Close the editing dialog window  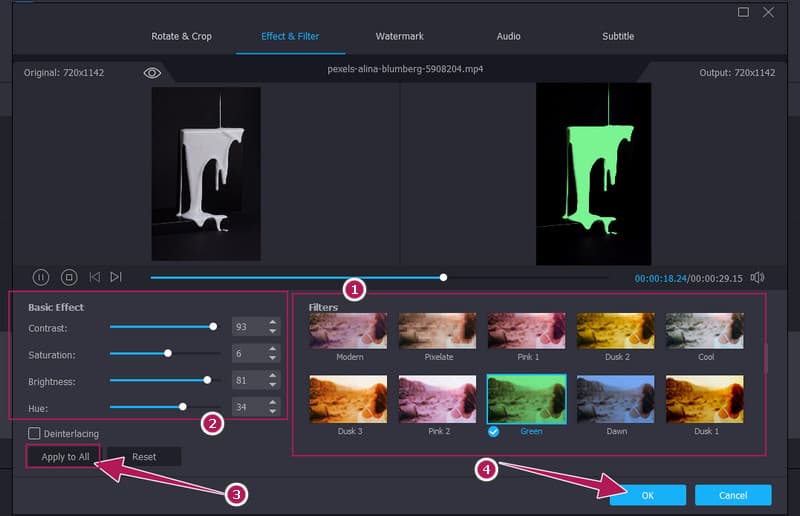[768, 12]
